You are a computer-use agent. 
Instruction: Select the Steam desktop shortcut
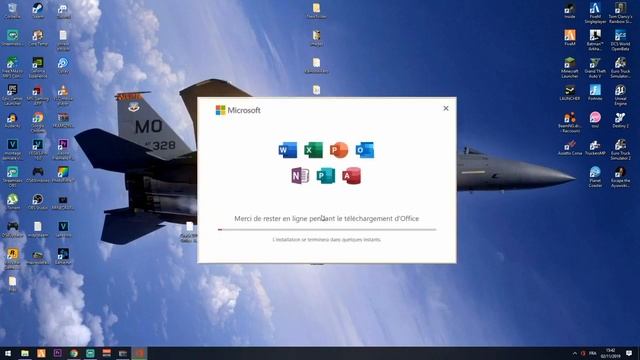point(38,11)
